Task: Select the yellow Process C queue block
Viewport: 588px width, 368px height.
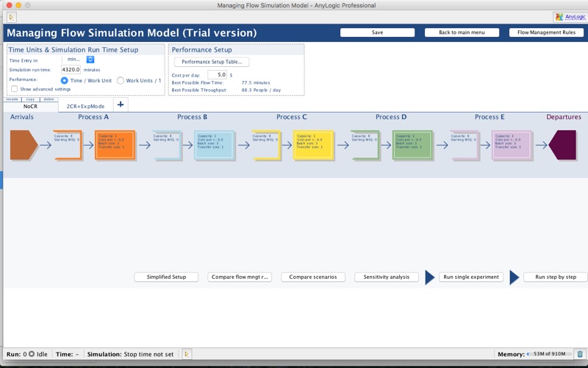Action: tap(266, 145)
